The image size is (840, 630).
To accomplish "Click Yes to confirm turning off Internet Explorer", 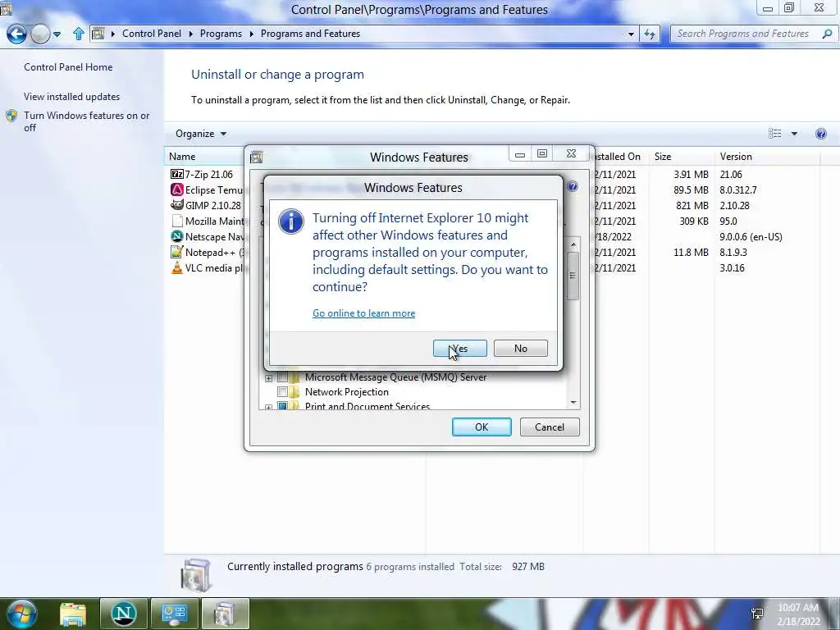I will point(459,348).
